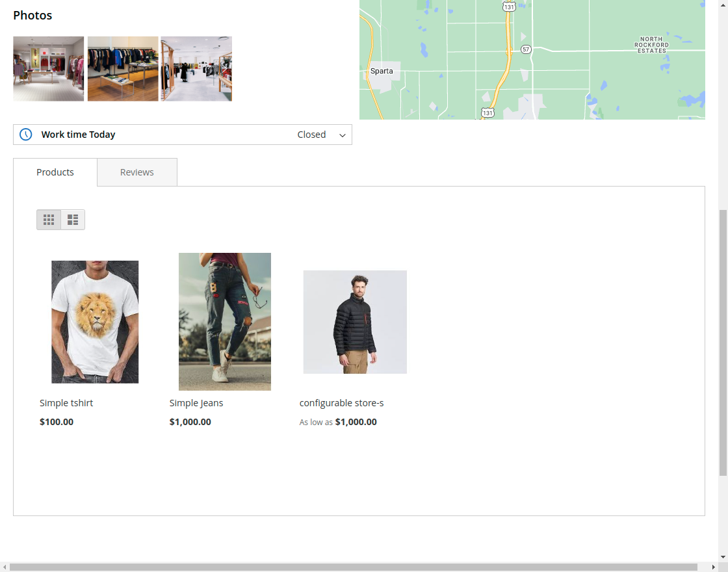Open the clothing rack photo thumbnail
This screenshot has height=572, width=728.
click(122, 68)
